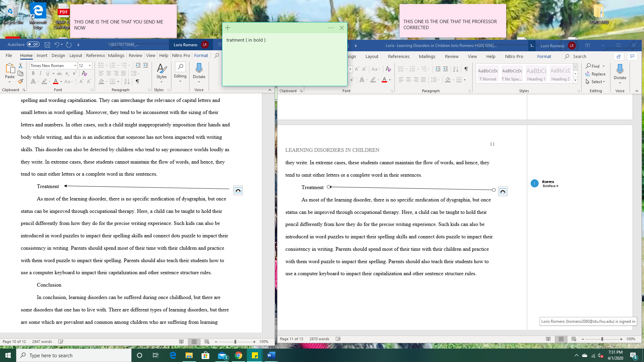Open the File menu in left window
The width and height of the screenshot is (644, 362).
pos(9,56)
